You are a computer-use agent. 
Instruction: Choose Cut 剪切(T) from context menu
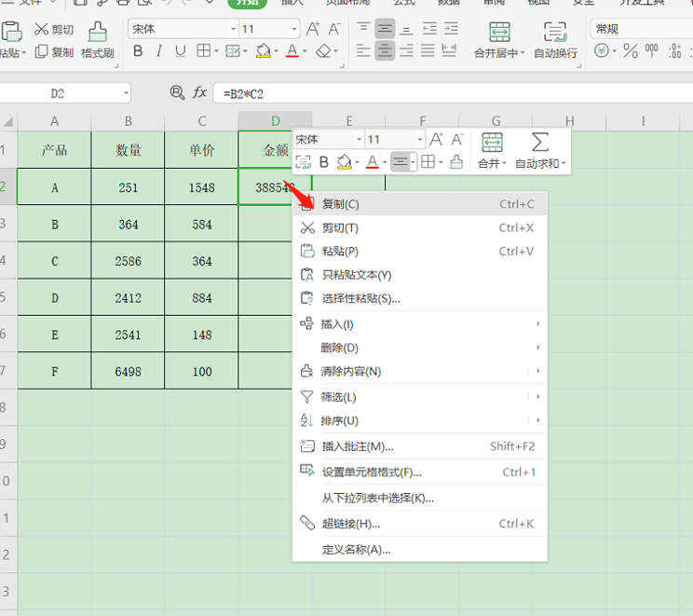(x=420, y=227)
